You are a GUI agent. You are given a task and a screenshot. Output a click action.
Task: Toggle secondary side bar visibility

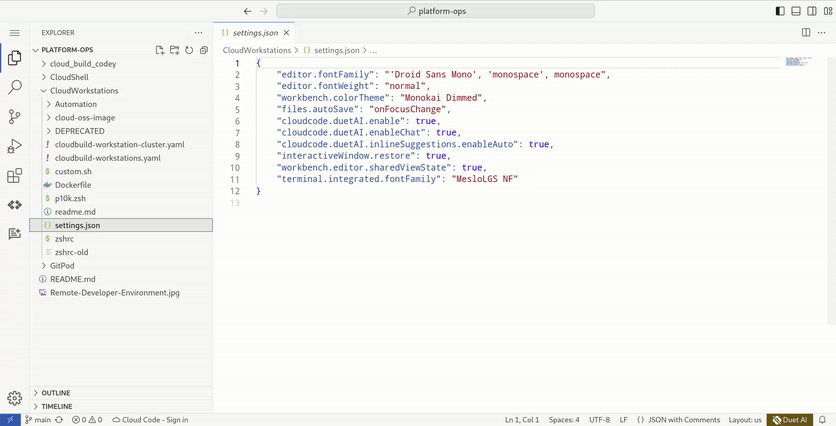click(811, 11)
